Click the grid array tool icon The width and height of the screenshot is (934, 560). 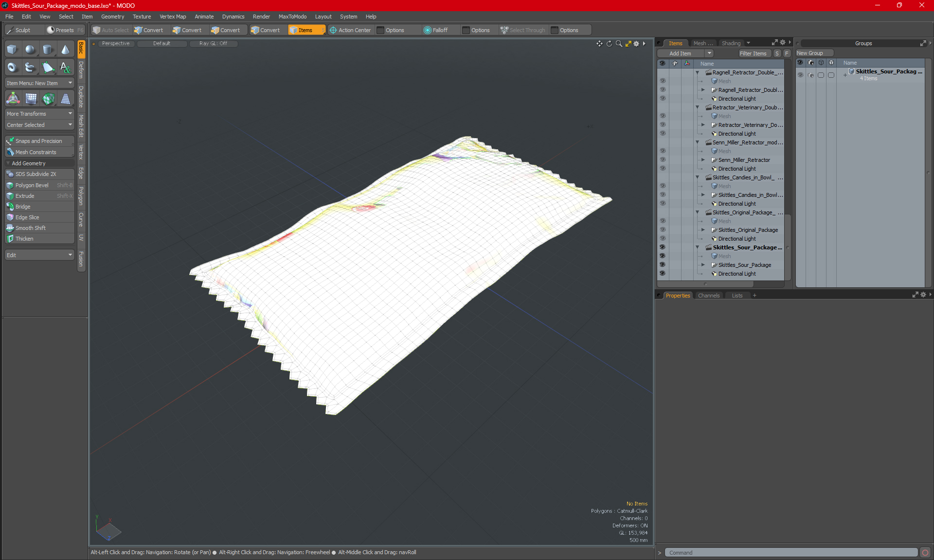(31, 99)
